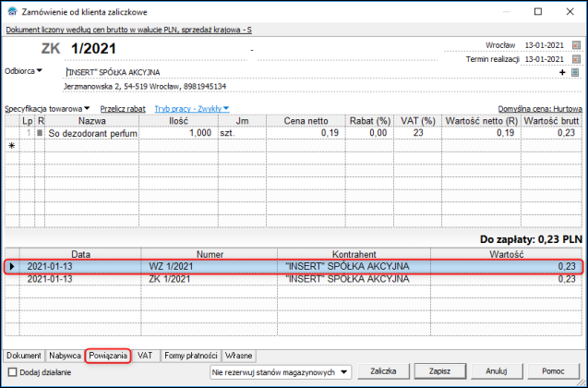Click the VAT cell 23

pos(418,133)
